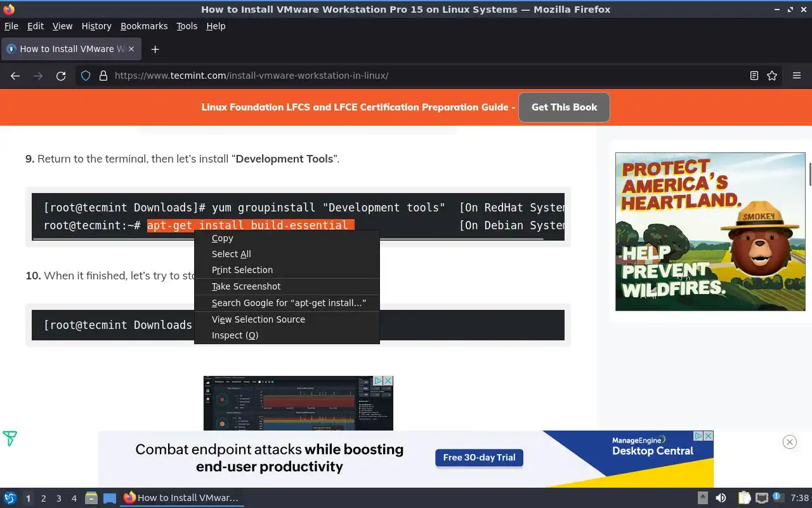Click the clock showing 7:38
This screenshot has width=812, height=508.
point(799,498)
